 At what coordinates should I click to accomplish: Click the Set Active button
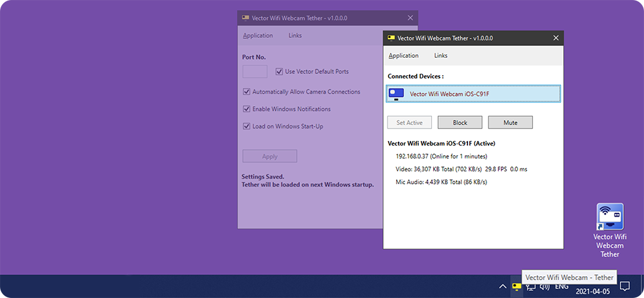pos(410,122)
